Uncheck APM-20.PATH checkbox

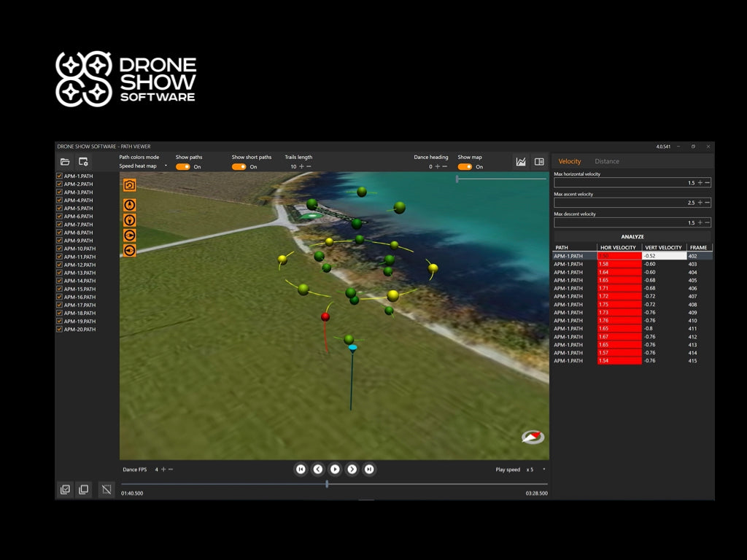pos(60,330)
